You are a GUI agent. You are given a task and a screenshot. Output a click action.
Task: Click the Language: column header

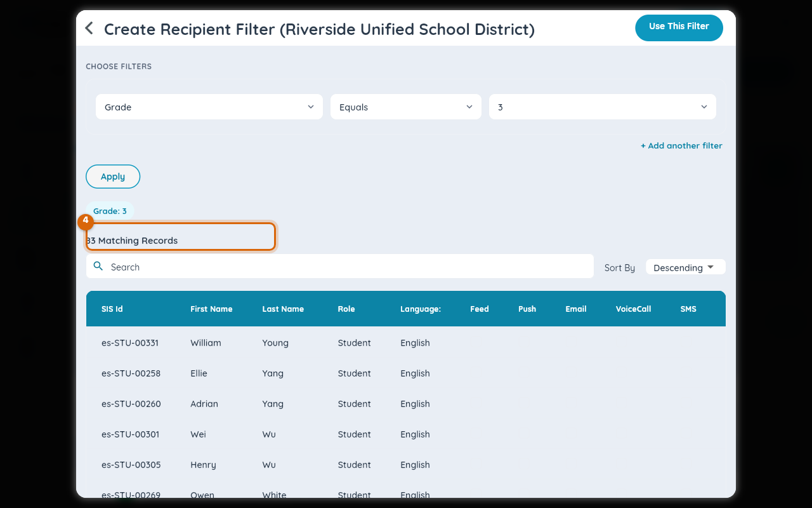click(x=421, y=309)
